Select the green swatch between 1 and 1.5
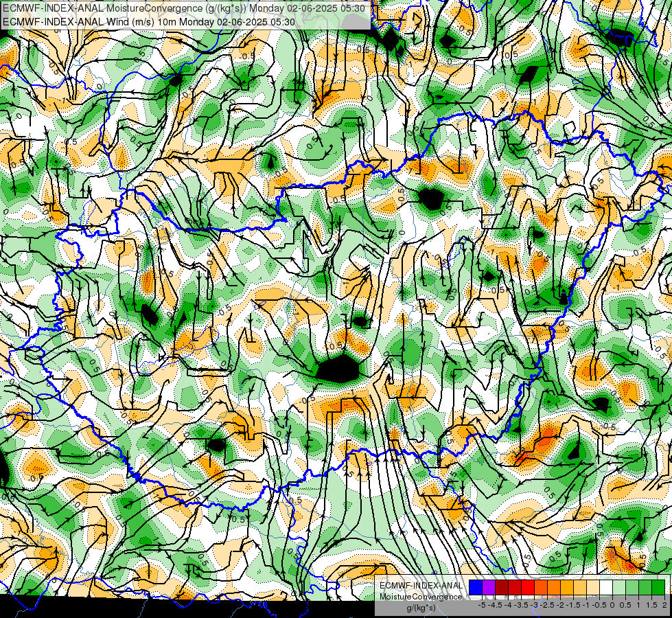 pyautogui.click(x=645, y=588)
